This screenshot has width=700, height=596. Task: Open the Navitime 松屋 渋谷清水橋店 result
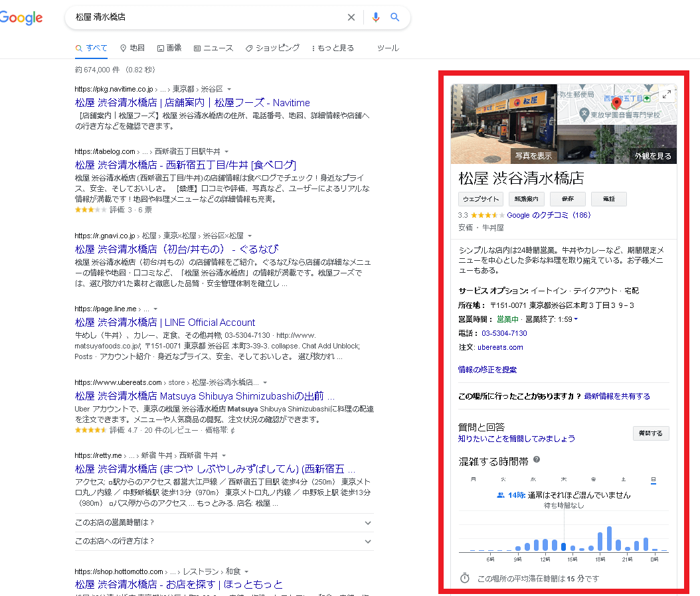193,103
